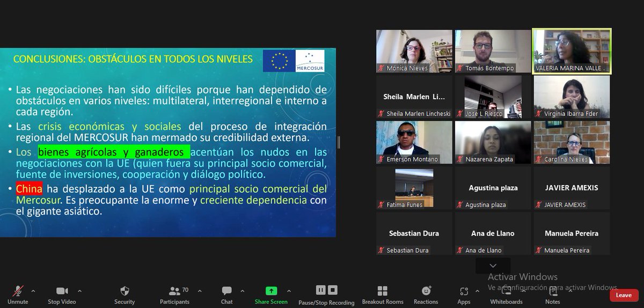This screenshot has height=308, width=644.
Task: Select Tomás Bontempo video tile
Action: [493, 51]
